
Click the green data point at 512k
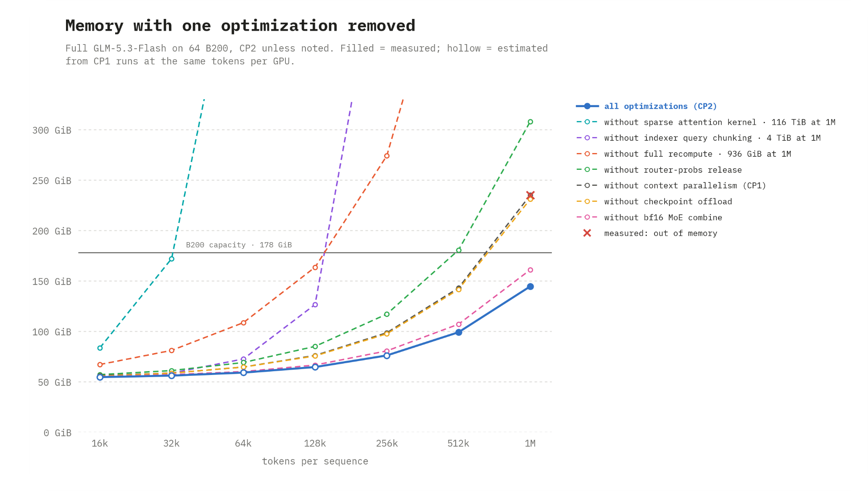[x=459, y=251]
